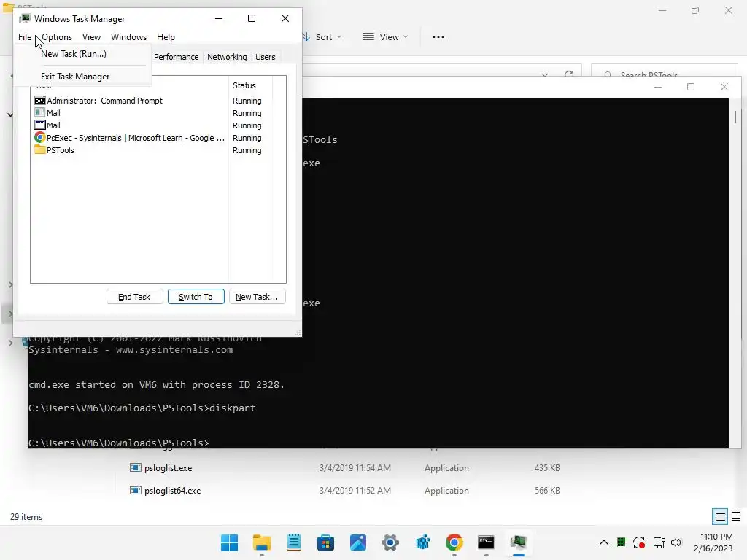747x560 pixels.
Task: Switch Explorer to details view icon
Action: click(720, 517)
